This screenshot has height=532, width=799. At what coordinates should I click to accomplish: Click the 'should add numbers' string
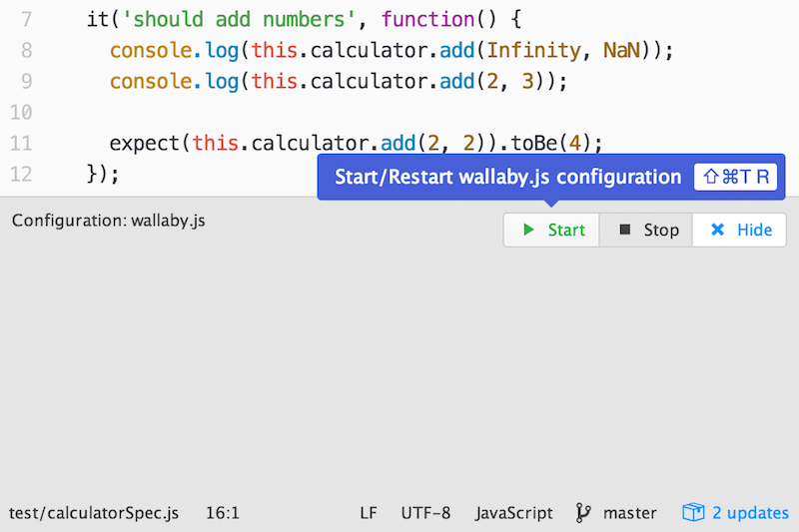click(239, 19)
